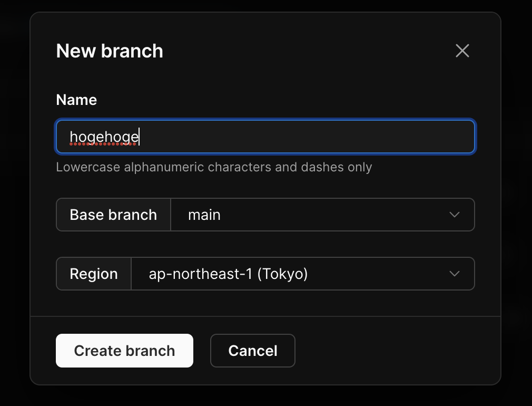Select the ap-northeast-1 (Tokyo) region value
This screenshot has width=532, height=406.
click(228, 274)
